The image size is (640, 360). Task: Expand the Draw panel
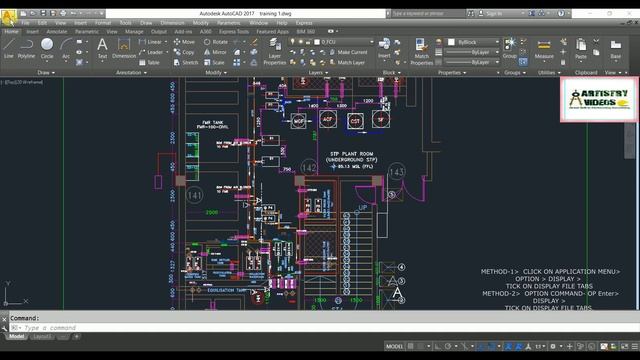tap(46, 72)
